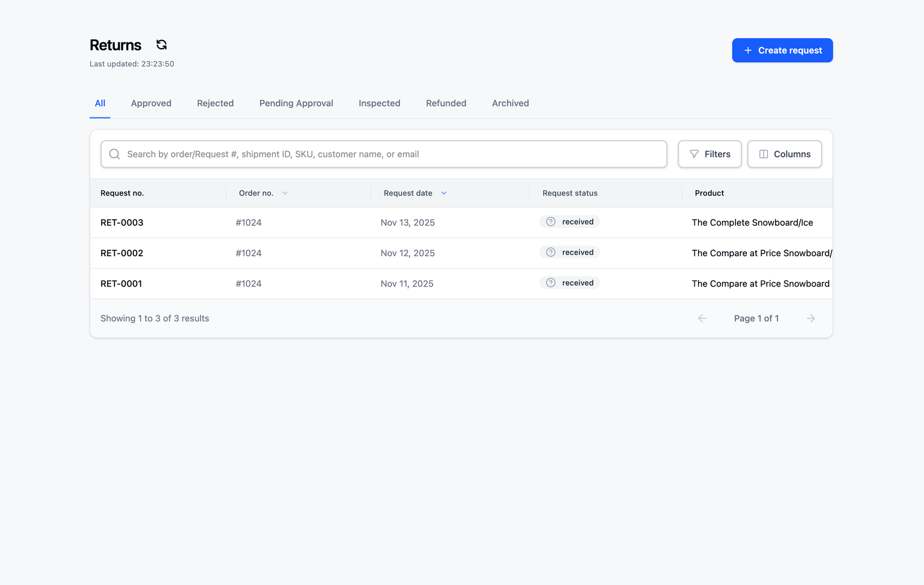Open the Order no. sort dropdown
Image resolution: width=924 pixels, height=585 pixels.
coord(285,192)
